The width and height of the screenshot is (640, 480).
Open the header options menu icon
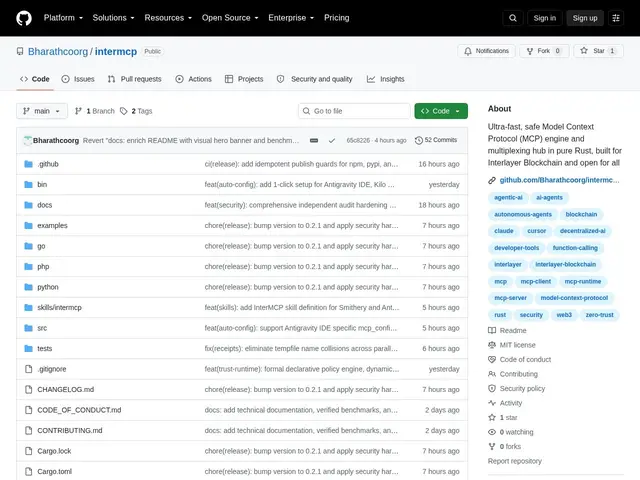pos(616,18)
